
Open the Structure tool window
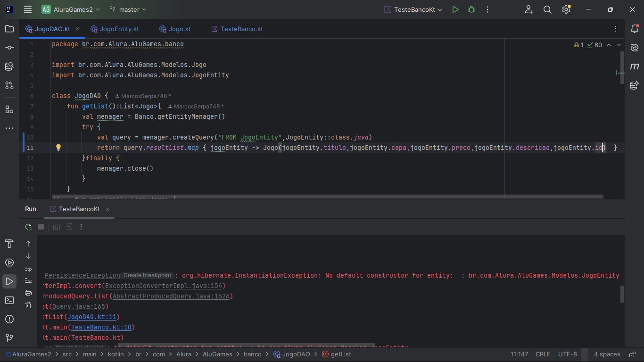(x=9, y=109)
